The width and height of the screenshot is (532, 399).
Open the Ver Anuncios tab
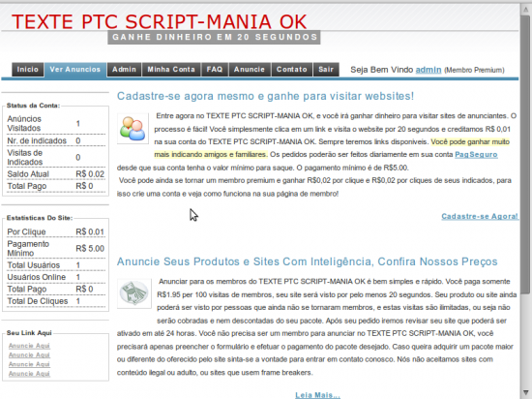coord(75,70)
